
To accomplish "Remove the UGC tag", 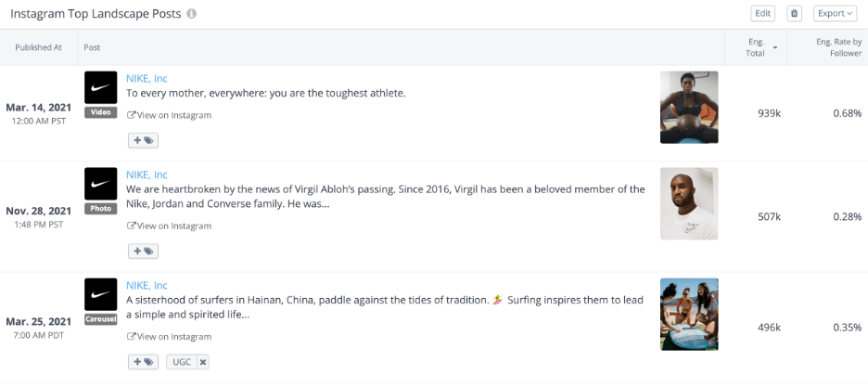I will [x=203, y=362].
